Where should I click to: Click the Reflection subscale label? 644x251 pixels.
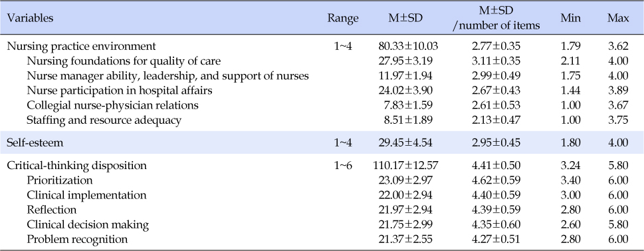point(51,210)
